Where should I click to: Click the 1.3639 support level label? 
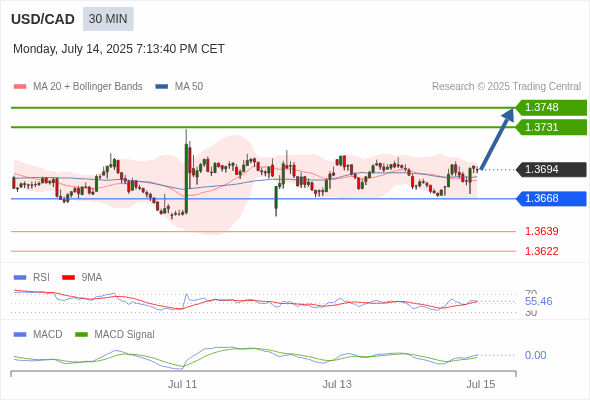tap(541, 231)
